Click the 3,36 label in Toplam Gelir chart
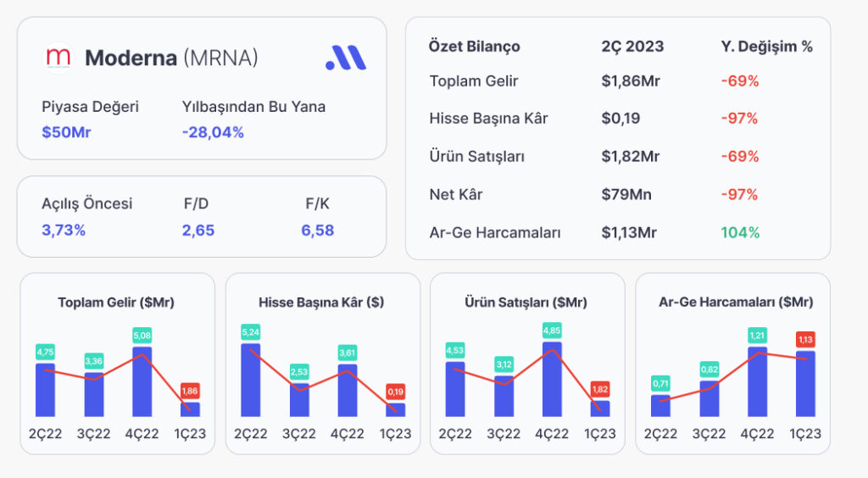868x478 pixels. tap(93, 361)
